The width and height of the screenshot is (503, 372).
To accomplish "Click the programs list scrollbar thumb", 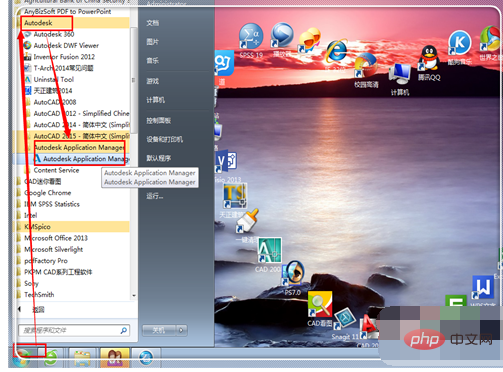I will point(133,80).
